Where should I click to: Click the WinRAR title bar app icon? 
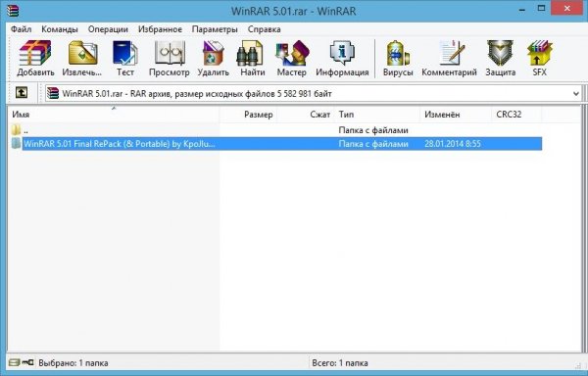(13, 11)
